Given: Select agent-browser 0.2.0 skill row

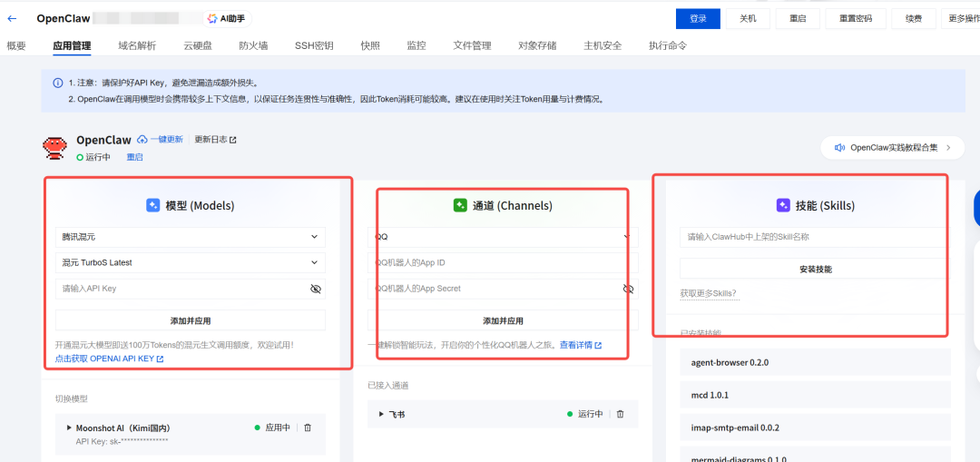Looking at the screenshot, I should click(816, 362).
